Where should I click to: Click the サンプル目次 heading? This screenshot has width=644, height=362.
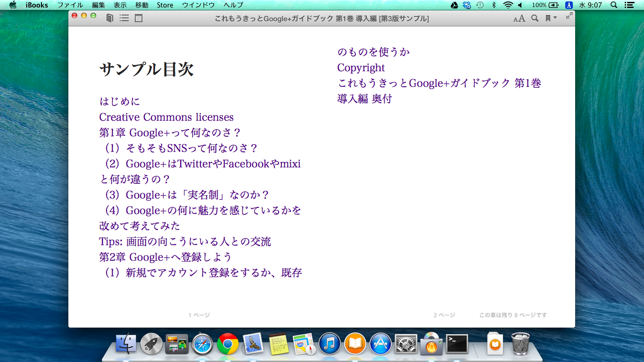click(x=147, y=70)
